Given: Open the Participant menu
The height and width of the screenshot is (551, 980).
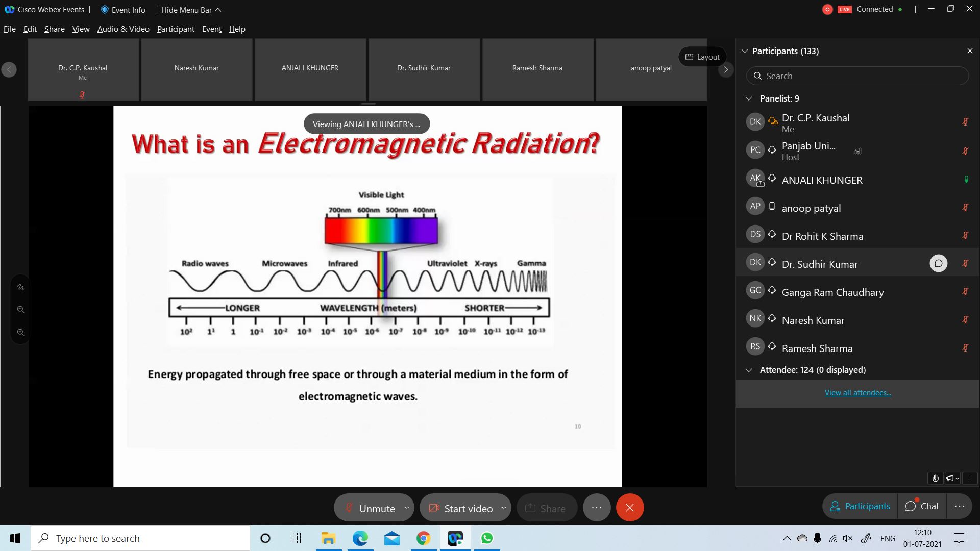Looking at the screenshot, I should 176,29.
